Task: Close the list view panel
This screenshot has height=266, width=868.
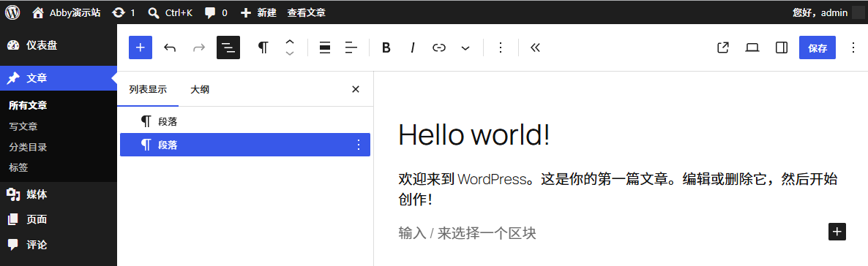Action: (x=356, y=89)
